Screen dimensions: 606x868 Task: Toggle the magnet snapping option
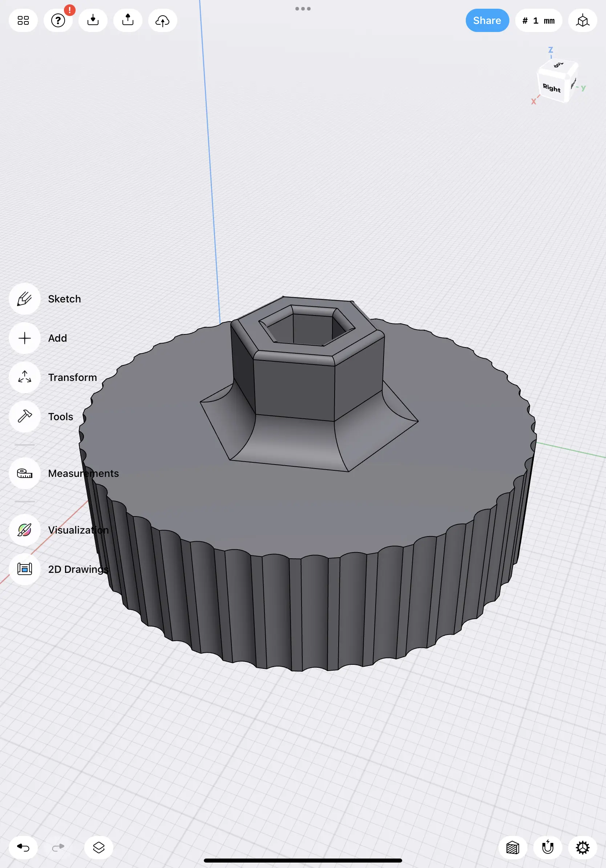point(548,848)
